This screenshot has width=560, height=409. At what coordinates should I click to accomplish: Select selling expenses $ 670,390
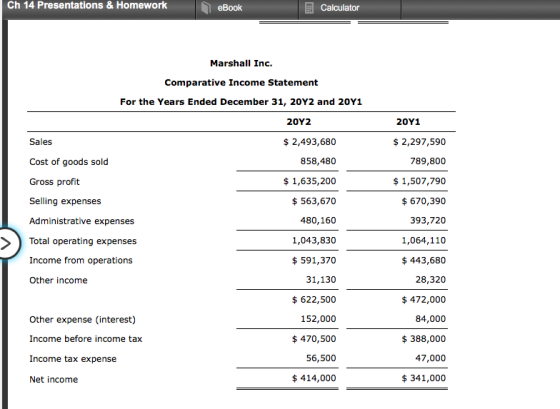[424, 201]
